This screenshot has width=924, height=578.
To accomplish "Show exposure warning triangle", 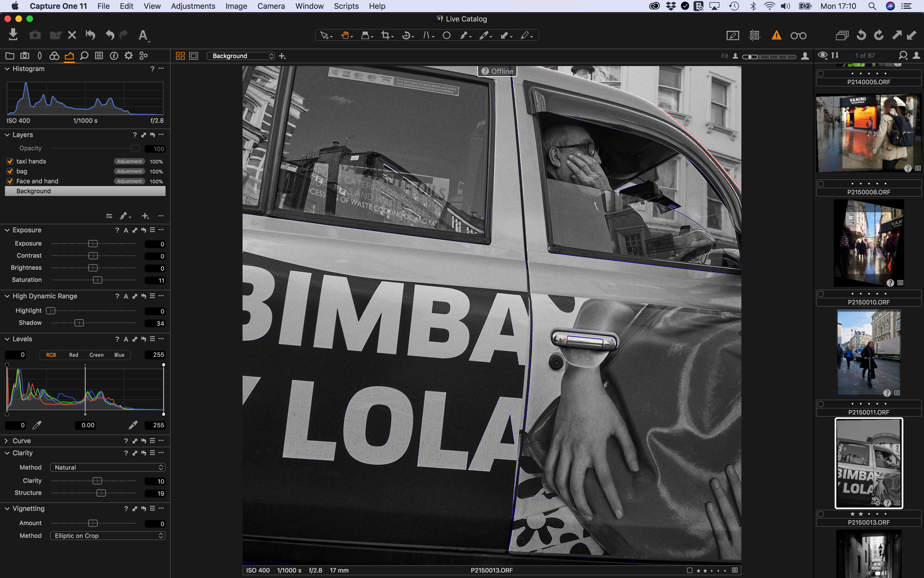I will pos(776,35).
